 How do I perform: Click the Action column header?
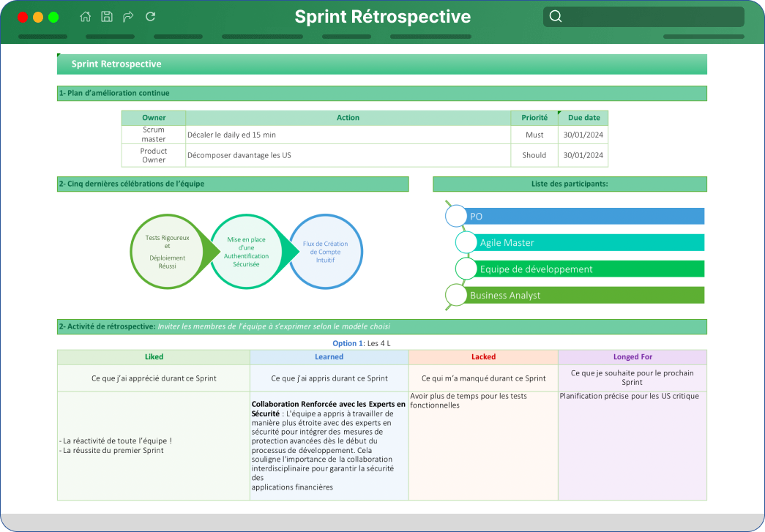click(348, 118)
